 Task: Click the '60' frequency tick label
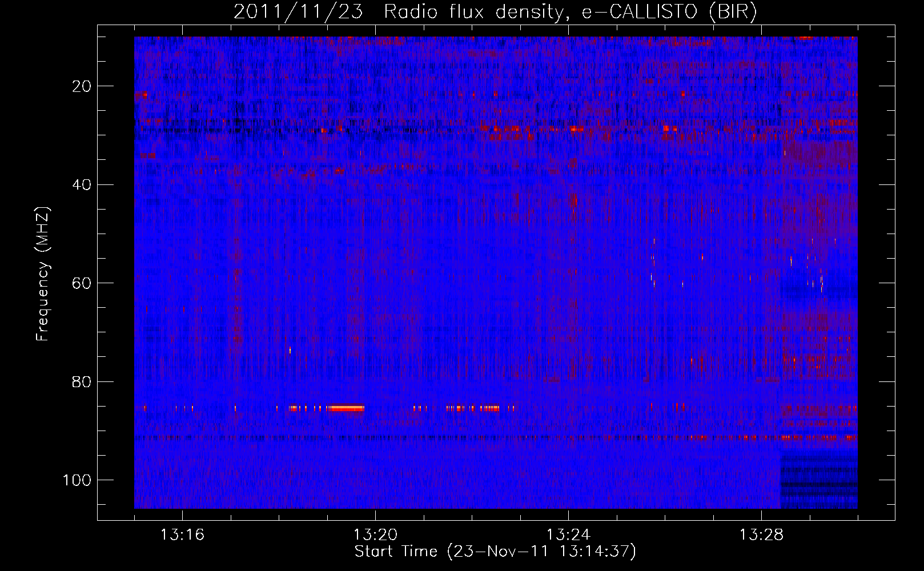[82, 283]
